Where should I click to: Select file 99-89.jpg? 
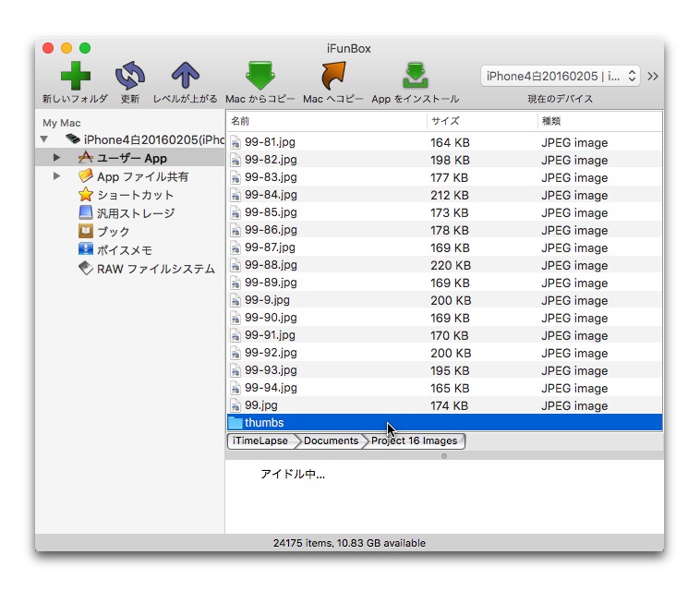[444, 282]
